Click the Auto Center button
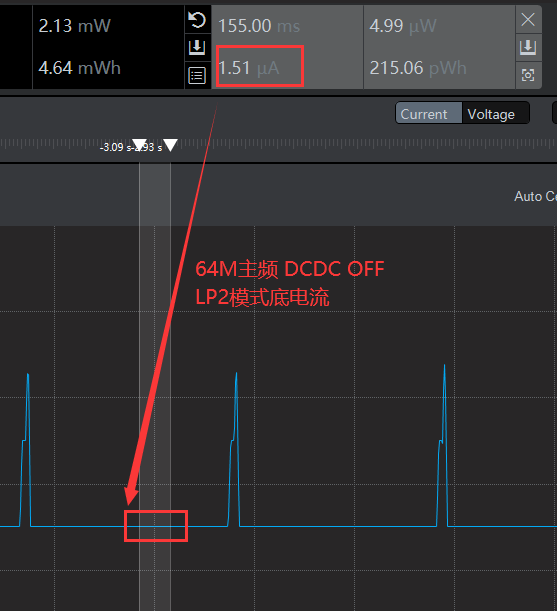 (535, 196)
